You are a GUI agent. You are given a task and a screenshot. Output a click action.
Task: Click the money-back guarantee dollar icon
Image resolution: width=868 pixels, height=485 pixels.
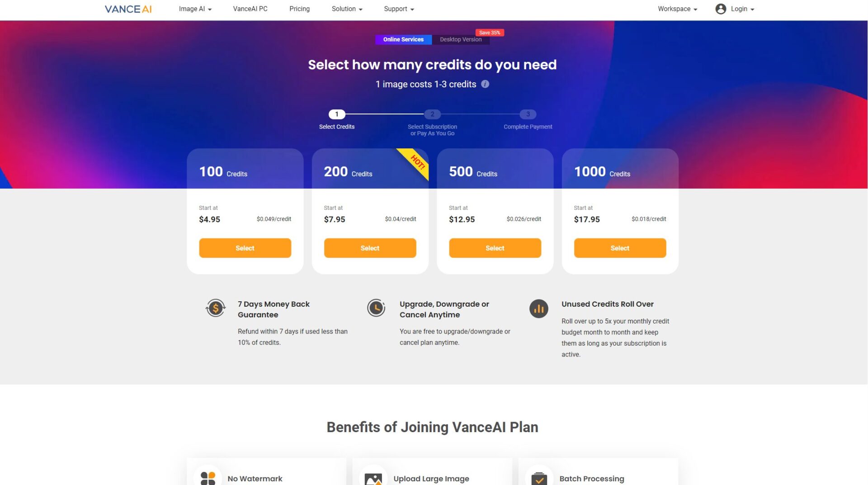[216, 308]
